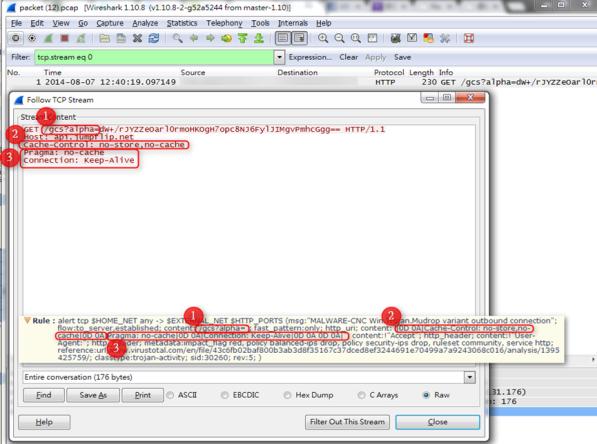This screenshot has width=597, height=444.
Task: Open Entire conversation direction dropdown
Action: (x=470, y=377)
